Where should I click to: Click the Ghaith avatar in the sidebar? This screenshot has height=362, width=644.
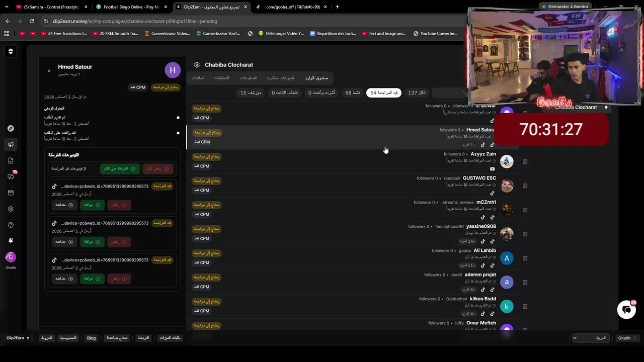(11, 257)
